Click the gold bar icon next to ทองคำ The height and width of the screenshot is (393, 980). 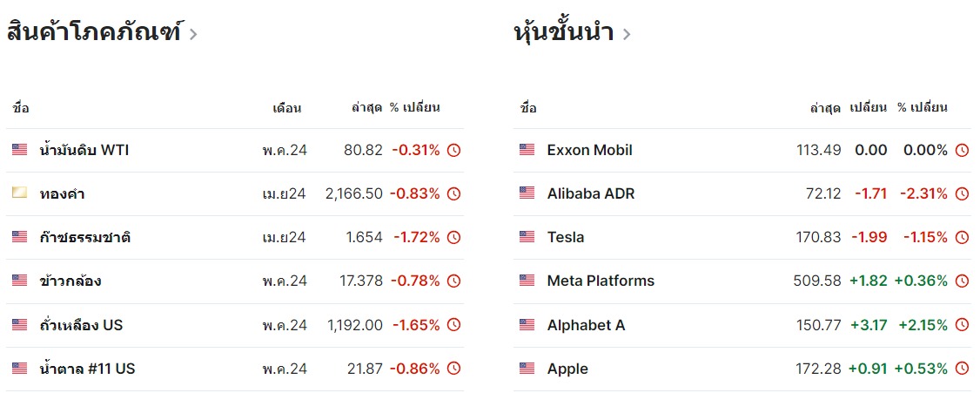tap(19, 193)
